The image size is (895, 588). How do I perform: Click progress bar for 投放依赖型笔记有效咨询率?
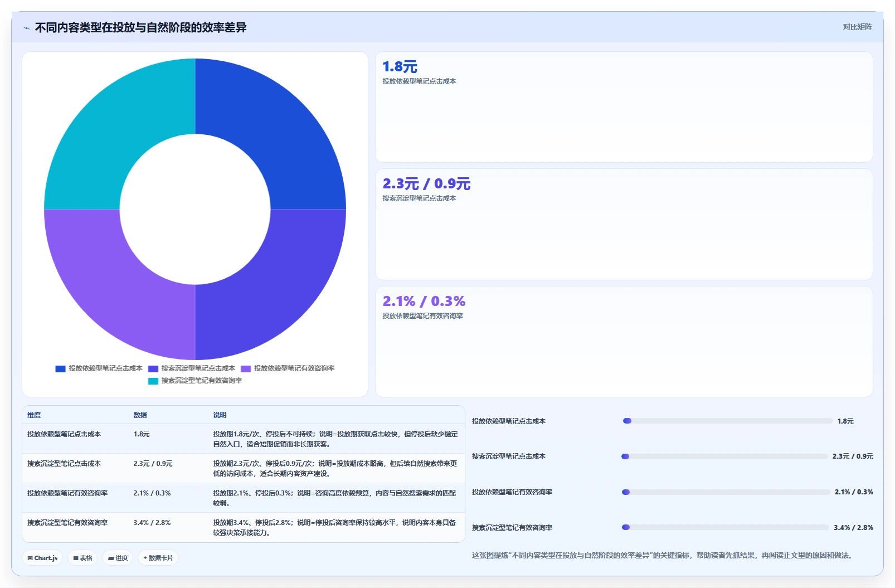pyautogui.click(x=726, y=492)
